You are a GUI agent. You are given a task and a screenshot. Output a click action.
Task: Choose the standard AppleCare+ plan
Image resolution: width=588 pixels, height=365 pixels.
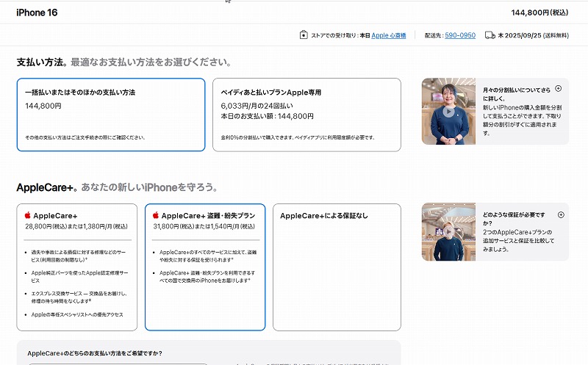coord(76,267)
